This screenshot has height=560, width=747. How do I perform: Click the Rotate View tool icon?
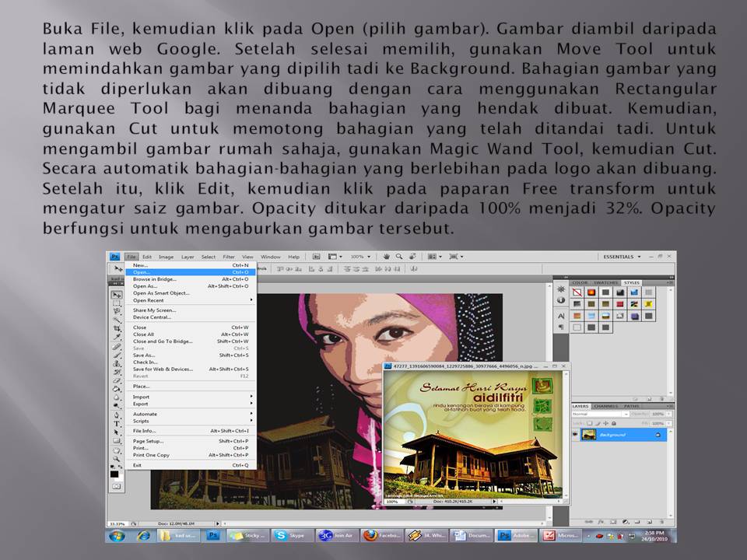point(412,257)
